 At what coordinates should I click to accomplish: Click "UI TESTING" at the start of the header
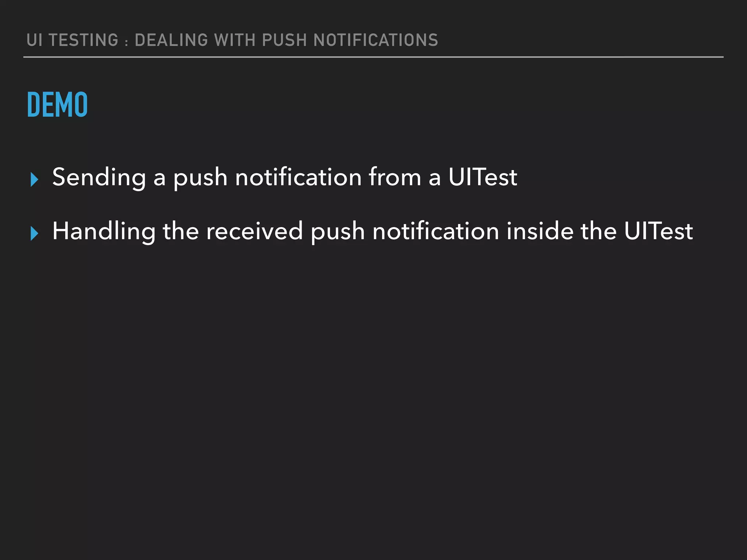click(73, 40)
